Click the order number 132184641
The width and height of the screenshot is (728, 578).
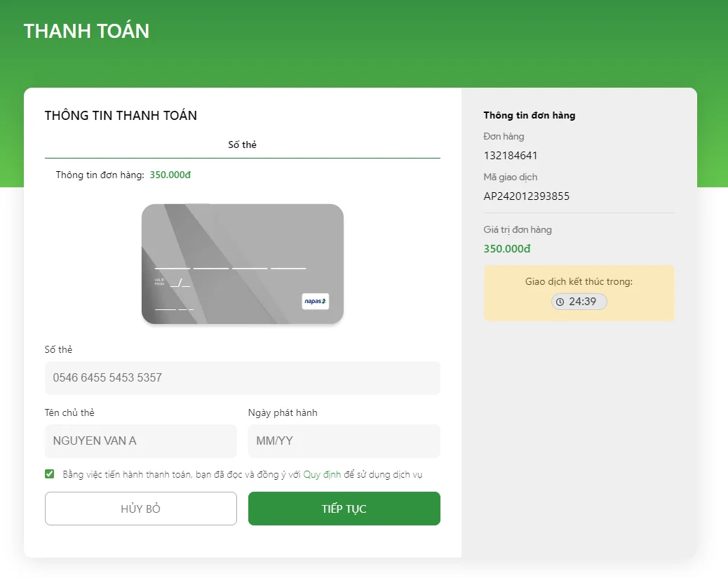(511, 156)
